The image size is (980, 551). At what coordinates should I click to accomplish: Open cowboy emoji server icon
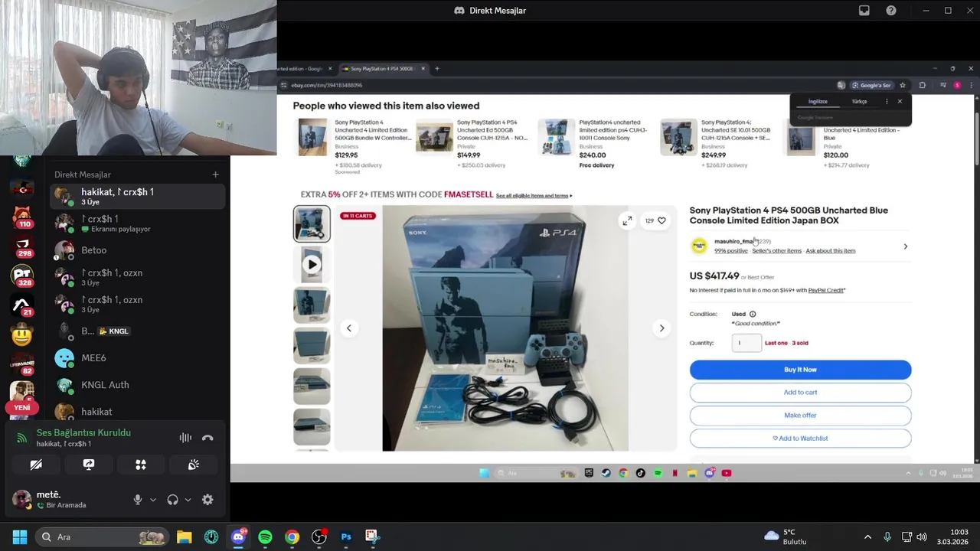point(22,334)
